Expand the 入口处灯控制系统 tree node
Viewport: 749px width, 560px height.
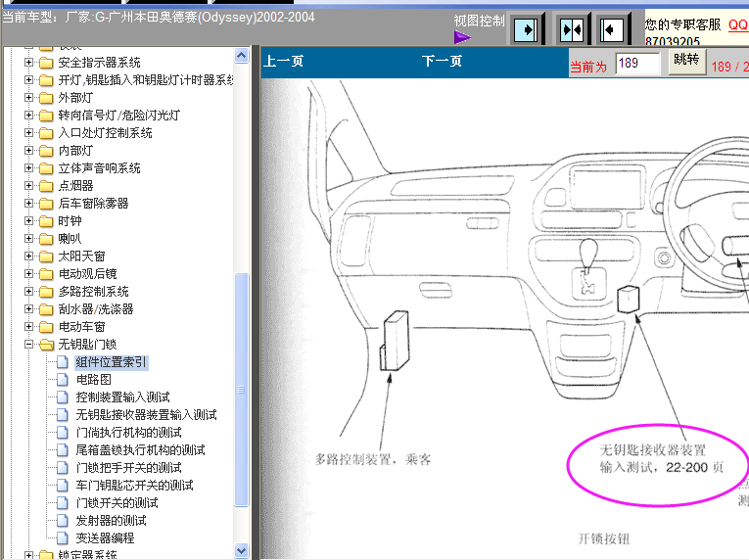point(28,133)
